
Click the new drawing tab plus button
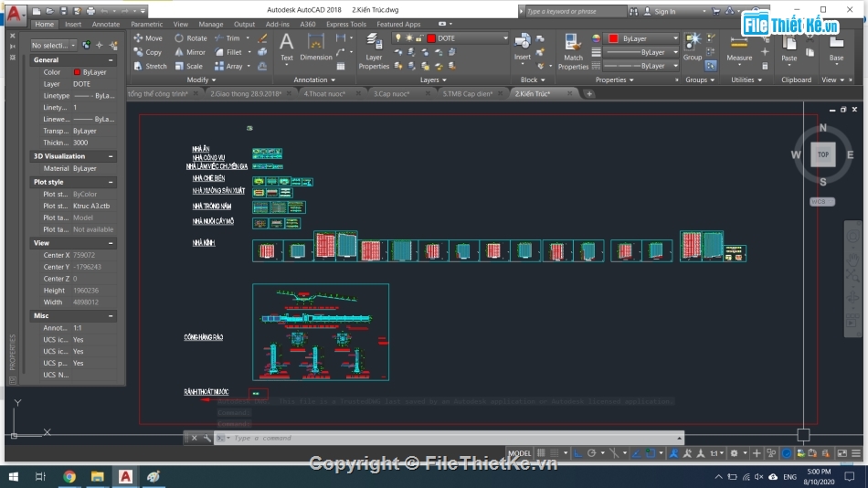589,93
